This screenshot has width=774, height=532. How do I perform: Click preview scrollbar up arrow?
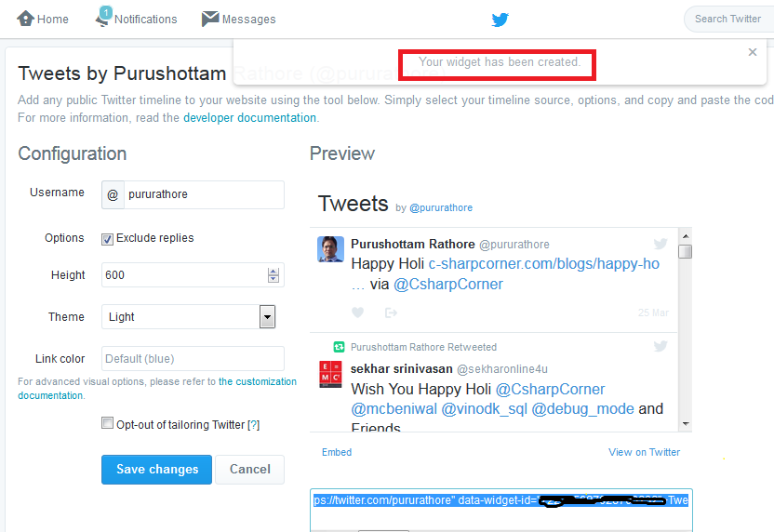tap(685, 236)
